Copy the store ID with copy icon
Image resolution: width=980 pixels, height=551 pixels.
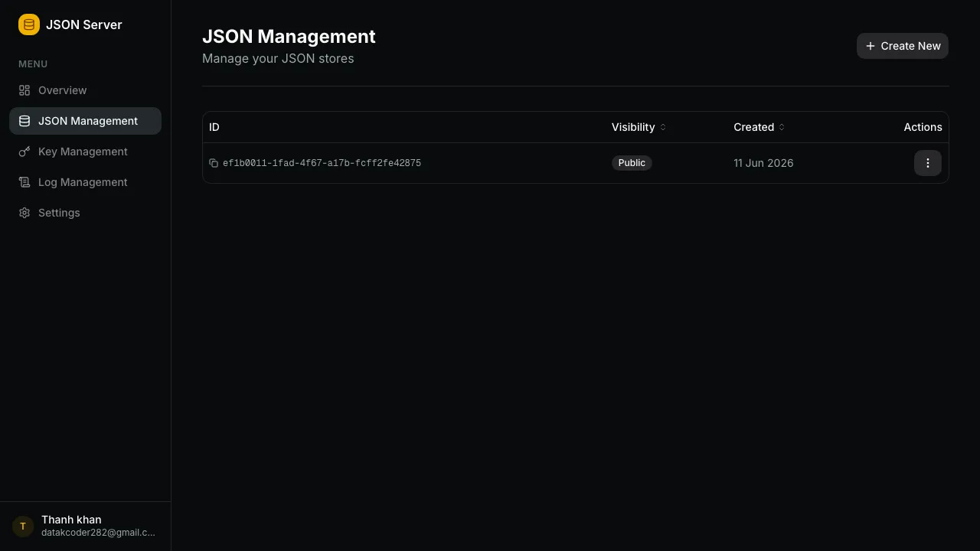tap(214, 163)
